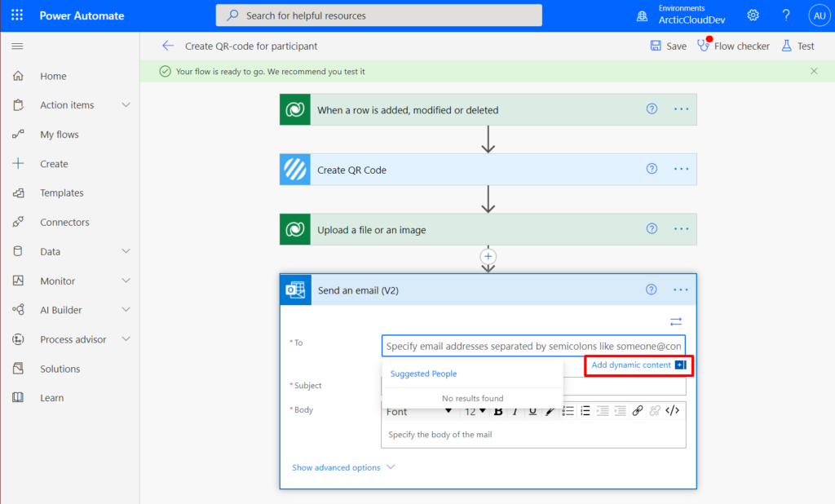This screenshot has height=504, width=835.
Task: Toggle bold formatting
Action: pos(498,411)
